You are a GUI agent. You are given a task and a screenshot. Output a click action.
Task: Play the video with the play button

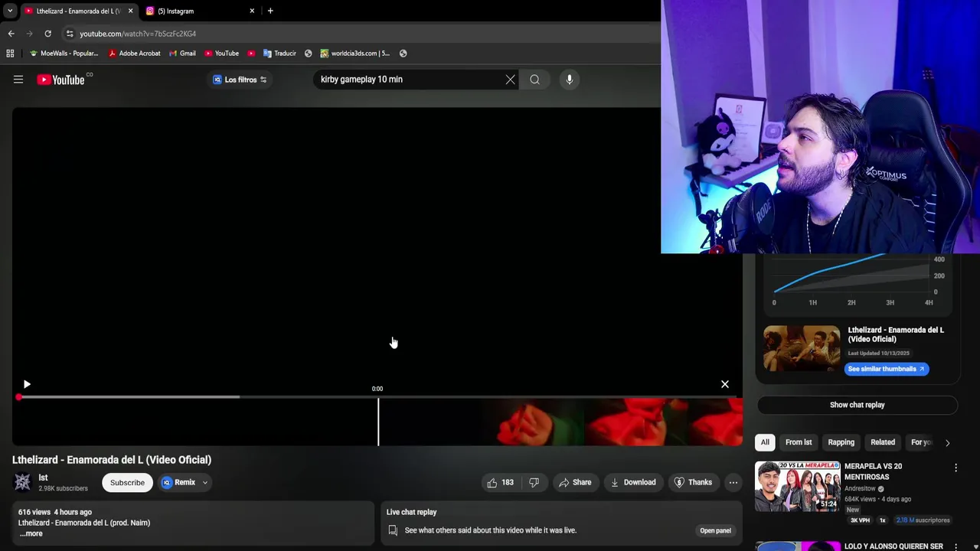[x=27, y=384]
